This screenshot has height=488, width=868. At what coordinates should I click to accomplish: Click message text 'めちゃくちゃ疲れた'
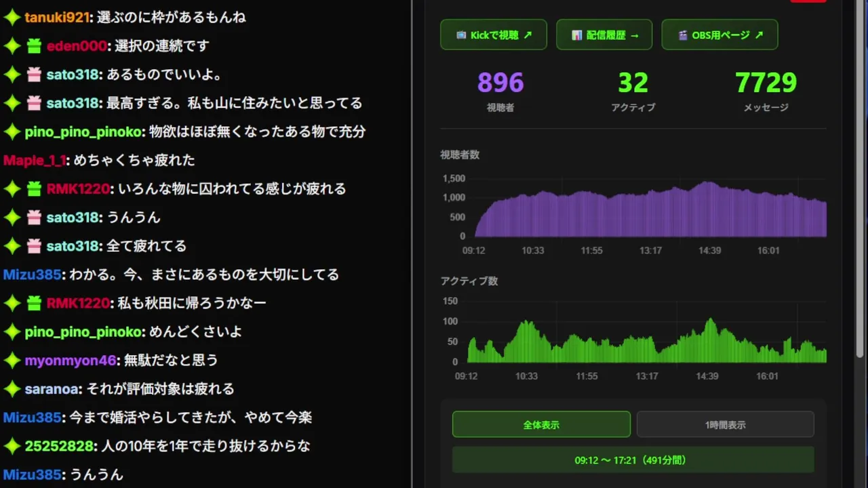tap(134, 160)
